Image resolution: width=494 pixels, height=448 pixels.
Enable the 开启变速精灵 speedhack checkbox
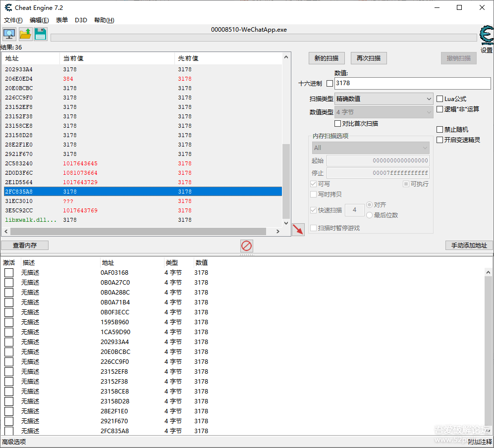[x=439, y=140]
